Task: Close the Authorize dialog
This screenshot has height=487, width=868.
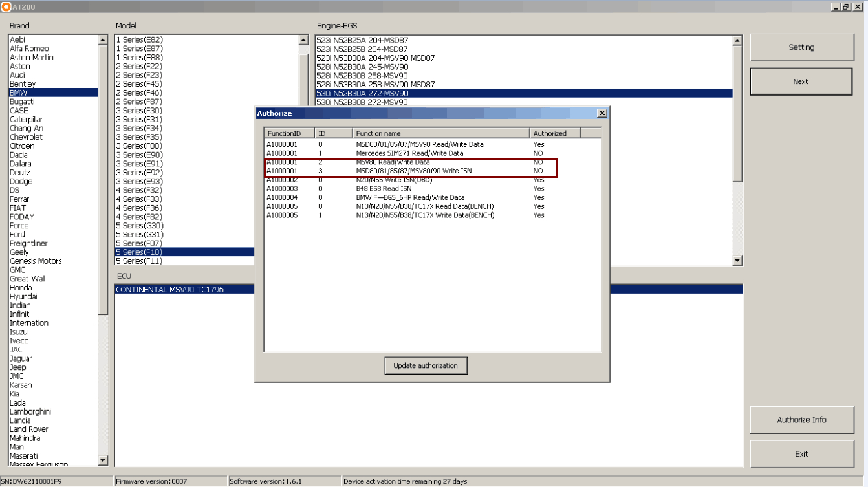Action: (x=602, y=113)
